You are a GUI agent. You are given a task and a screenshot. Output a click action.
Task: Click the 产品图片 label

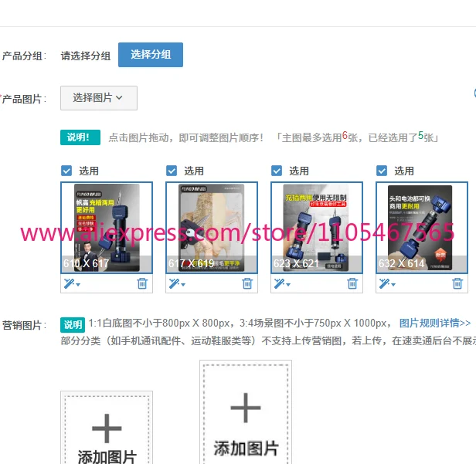(x=24, y=99)
